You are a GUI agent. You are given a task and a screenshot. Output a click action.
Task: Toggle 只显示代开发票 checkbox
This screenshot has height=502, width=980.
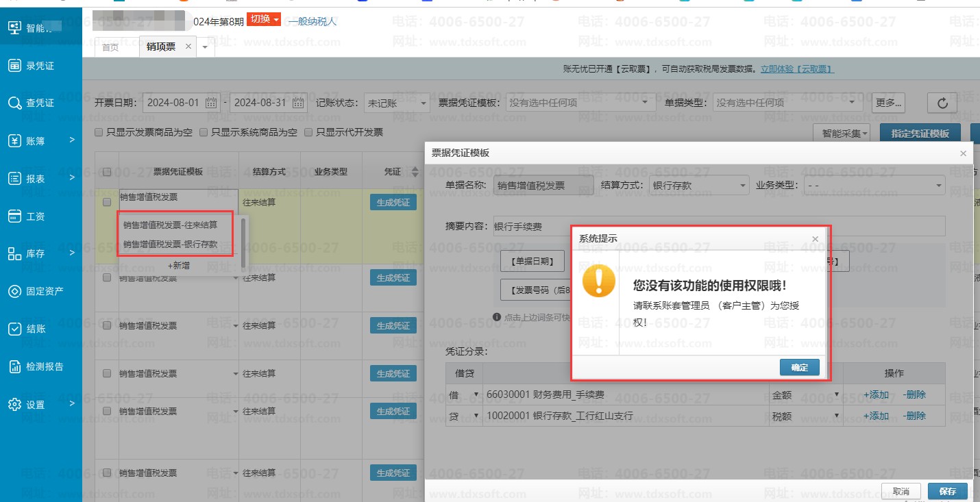point(308,132)
